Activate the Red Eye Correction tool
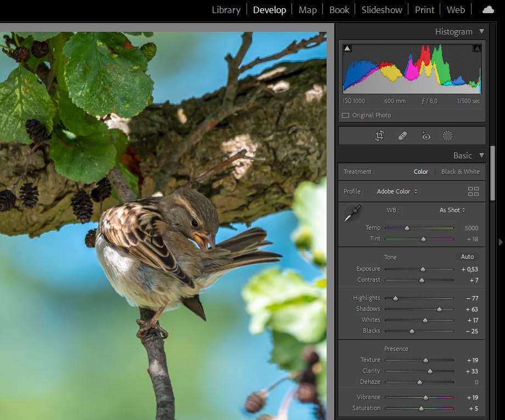The height and width of the screenshot is (420, 505). coord(425,136)
